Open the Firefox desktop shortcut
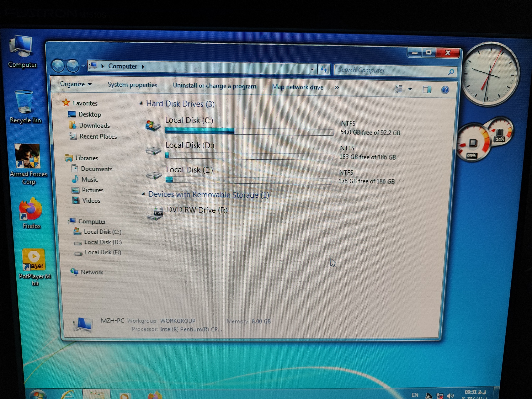Screen dimensions: 532x399 [x=31, y=209]
